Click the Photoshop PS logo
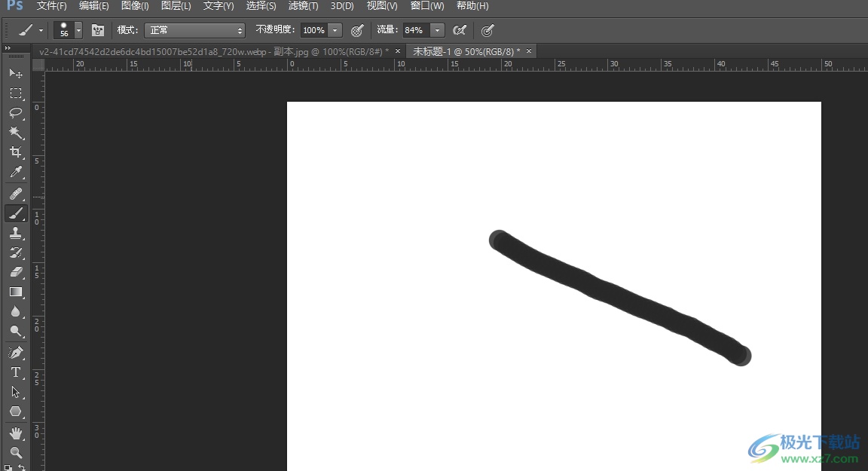Image resolution: width=868 pixels, height=471 pixels. click(15, 5)
